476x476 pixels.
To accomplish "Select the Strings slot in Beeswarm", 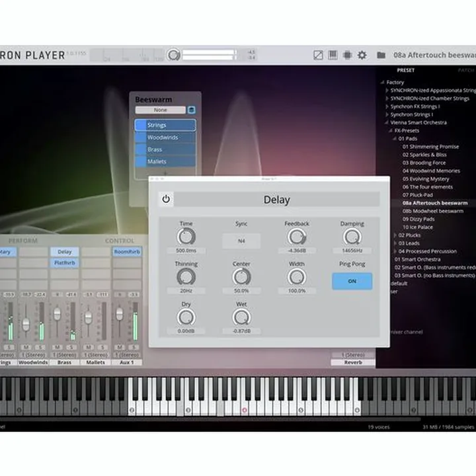I will coord(165,125).
